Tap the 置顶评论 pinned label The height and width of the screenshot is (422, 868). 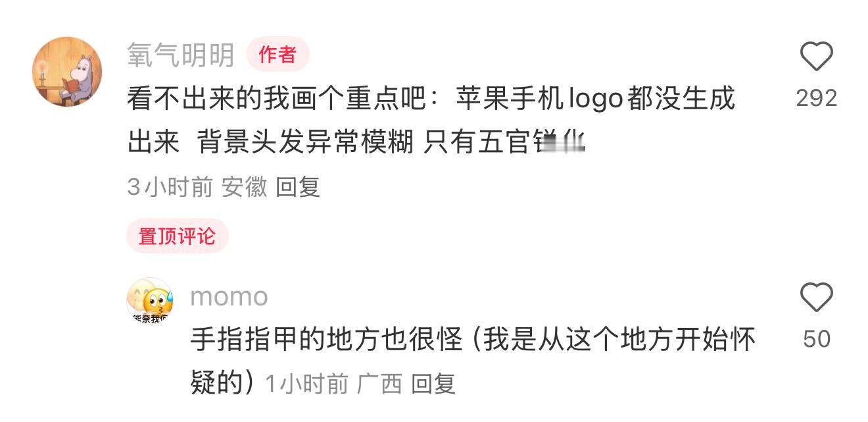[177, 236]
